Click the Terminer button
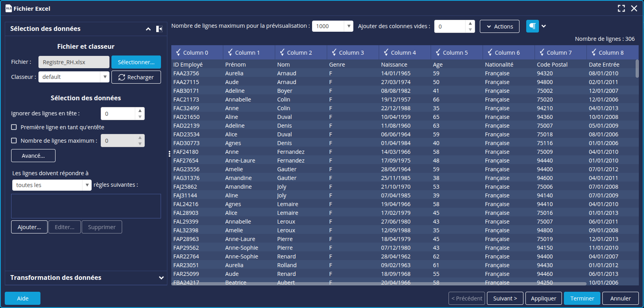The height and width of the screenshot is (308, 644). 582,298
